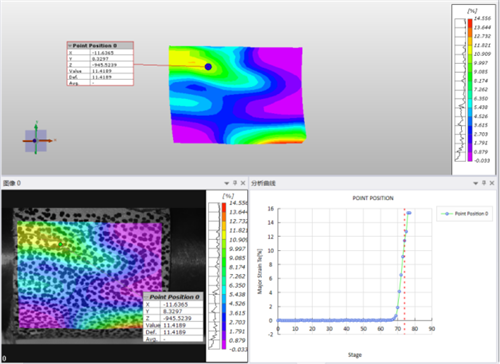Image resolution: width=500 pixels, height=364 pixels.
Task: Click the XYZ coordinate axis widget
Action: tap(37, 140)
